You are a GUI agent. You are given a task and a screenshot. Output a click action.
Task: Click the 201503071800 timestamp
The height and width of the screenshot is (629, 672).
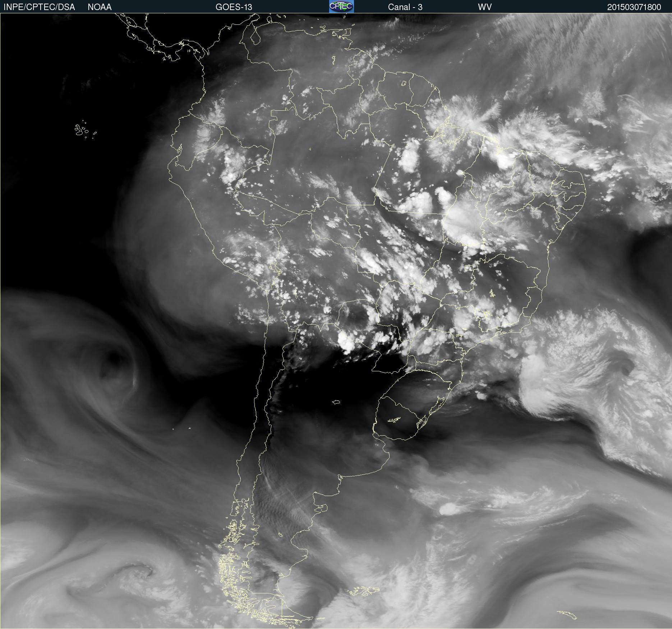[634, 7]
